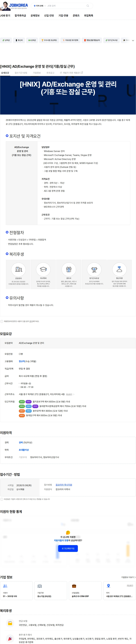Switch to the 접수기간·방법 tab

click(x=21, y=73)
